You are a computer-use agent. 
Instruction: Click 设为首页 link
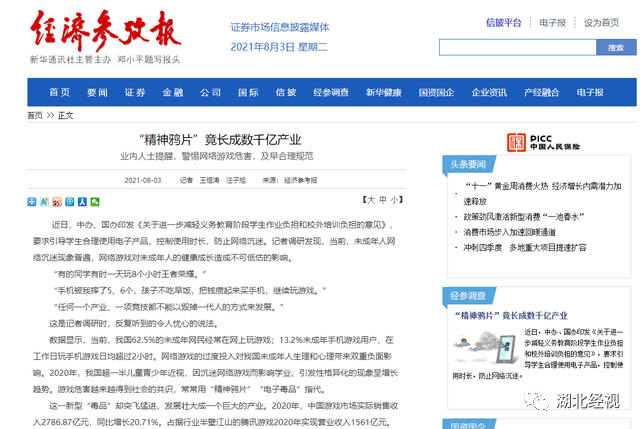[601, 22]
